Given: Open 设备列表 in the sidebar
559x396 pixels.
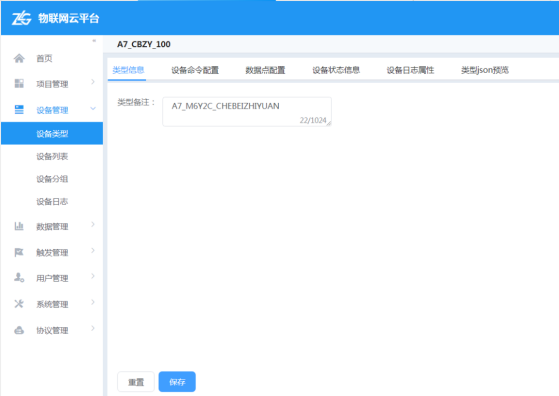Looking at the screenshot, I should pyautogui.click(x=52, y=156).
